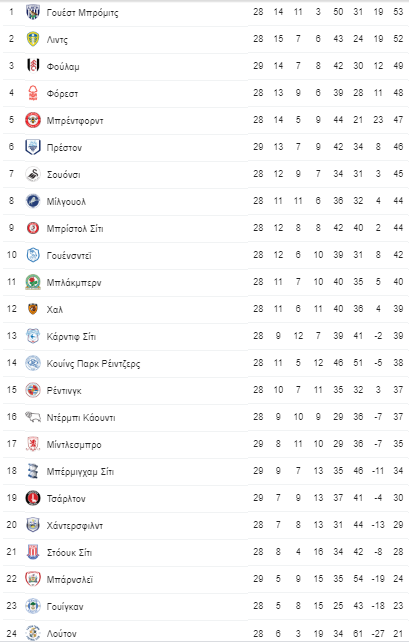Click the Μπρίστολ Σίτι team name
The width and height of the screenshot is (409, 642).
click(x=75, y=228)
